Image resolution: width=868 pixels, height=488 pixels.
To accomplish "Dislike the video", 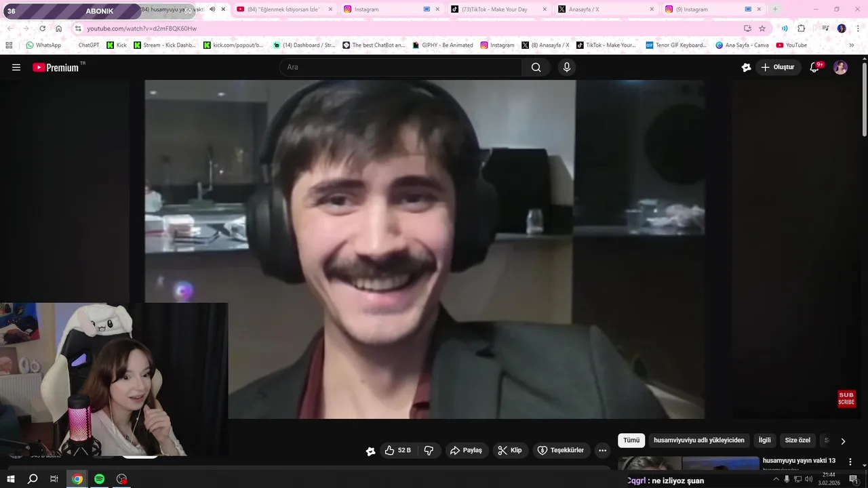I will [x=429, y=450].
